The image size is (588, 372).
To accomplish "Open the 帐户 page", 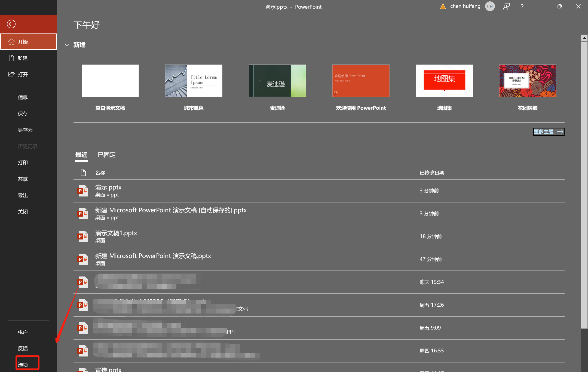I will (29, 332).
